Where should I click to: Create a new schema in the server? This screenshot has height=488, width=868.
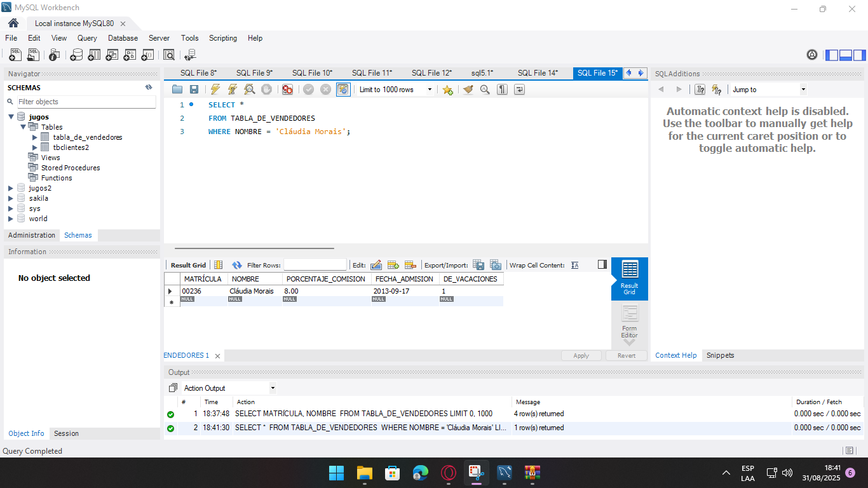point(76,55)
